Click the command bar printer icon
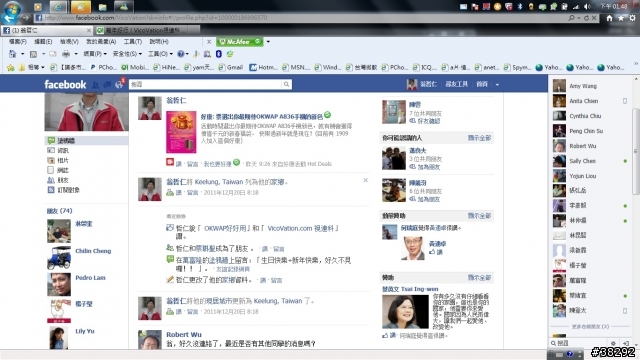Image resolution: width=640 pixels, height=360 pixels. point(66,54)
